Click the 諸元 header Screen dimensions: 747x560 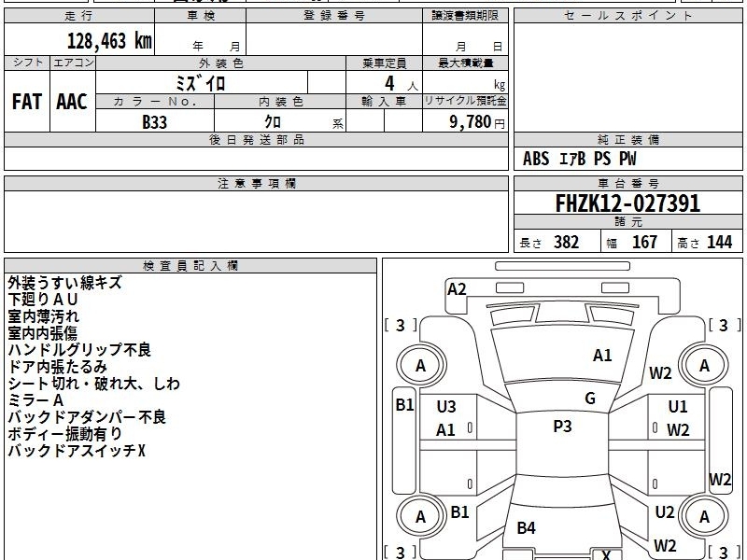627,222
